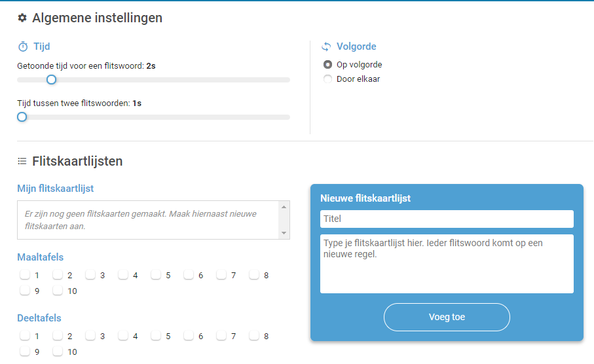This screenshot has width=594, height=364.
Task: Focus the flitskaartlijst text area
Action: click(x=447, y=264)
